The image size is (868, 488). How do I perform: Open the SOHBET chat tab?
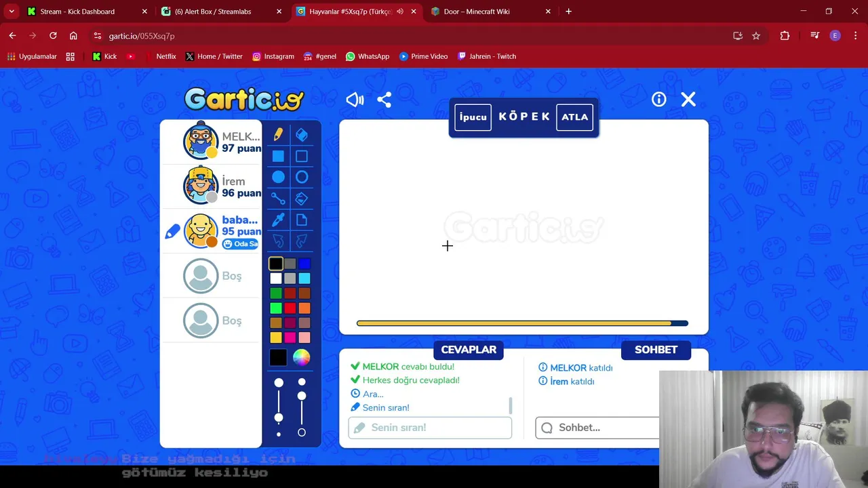656,350
